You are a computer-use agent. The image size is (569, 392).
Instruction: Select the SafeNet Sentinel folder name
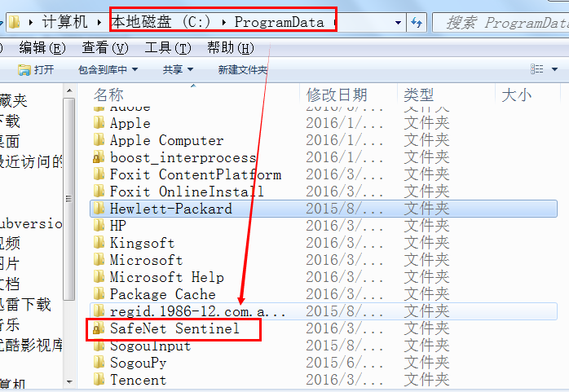pyautogui.click(x=174, y=328)
